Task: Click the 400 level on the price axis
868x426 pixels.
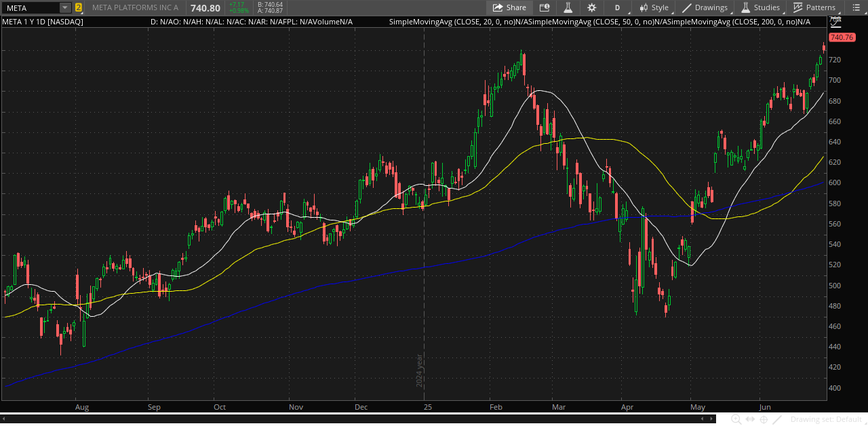Action: (835, 388)
